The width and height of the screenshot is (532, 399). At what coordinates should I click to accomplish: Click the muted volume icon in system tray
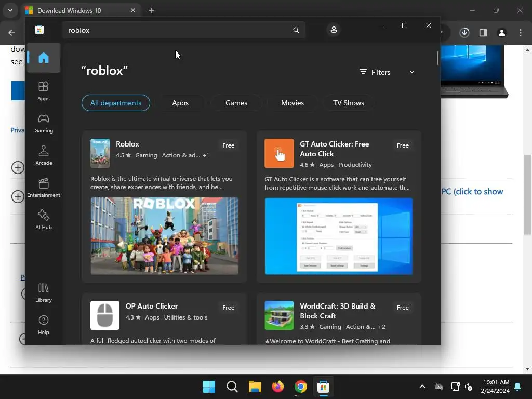(x=469, y=387)
